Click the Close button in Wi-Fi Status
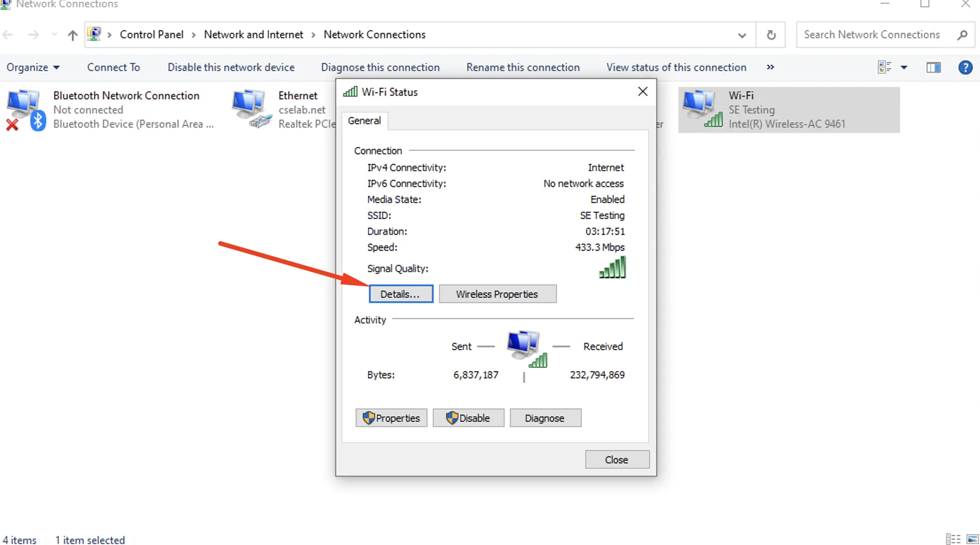980x545 pixels. tap(617, 459)
